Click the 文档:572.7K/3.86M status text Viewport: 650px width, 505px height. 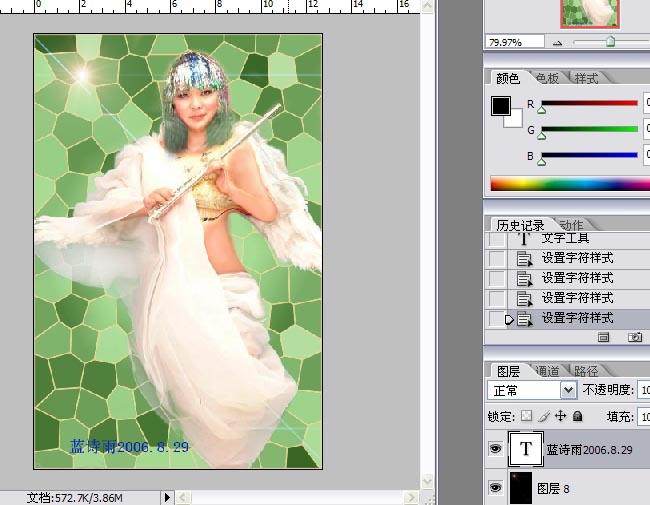pos(75,498)
